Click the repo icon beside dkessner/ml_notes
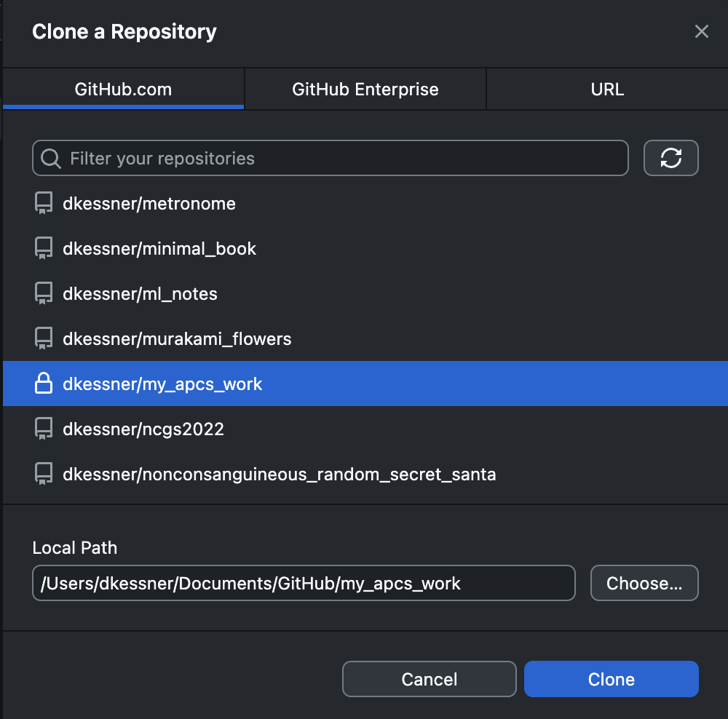The image size is (728, 719). point(44,293)
